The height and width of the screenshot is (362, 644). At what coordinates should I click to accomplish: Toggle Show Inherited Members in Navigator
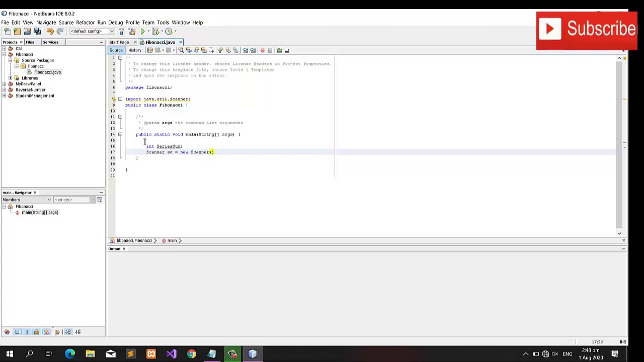click(7, 332)
